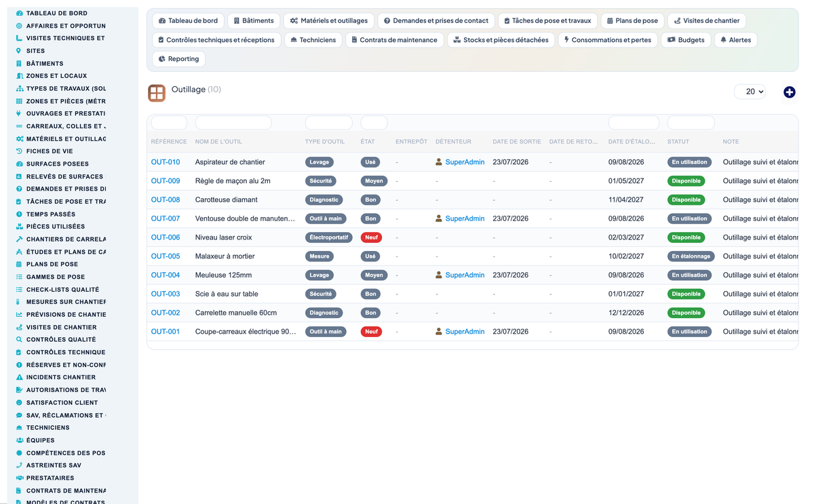Click the Référence column filter field
The width and height of the screenshot is (814, 504).
169,123
